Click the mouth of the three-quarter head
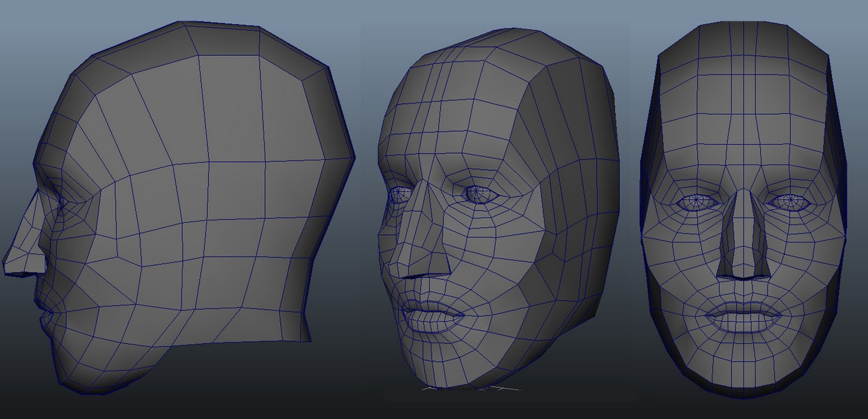 coord(432,317)
